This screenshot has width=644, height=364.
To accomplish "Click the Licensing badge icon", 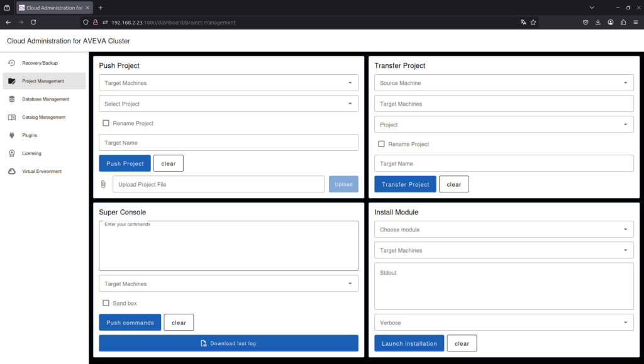I will 11,153.
